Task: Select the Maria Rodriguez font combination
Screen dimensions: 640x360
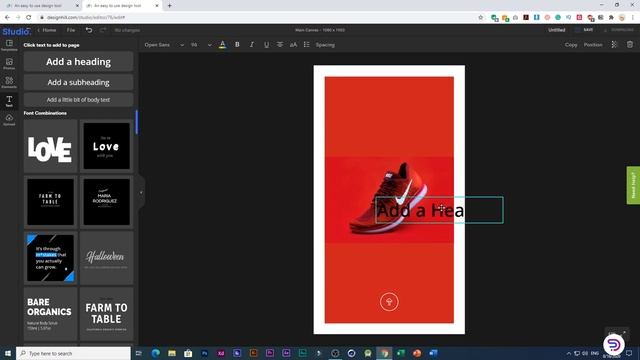Action: point(107,202)
